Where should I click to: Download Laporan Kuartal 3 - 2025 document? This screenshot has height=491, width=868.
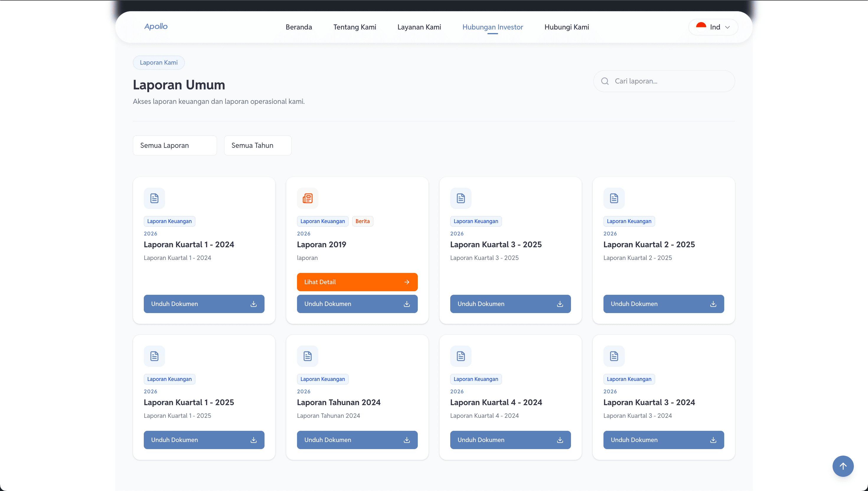click(510, 304)
